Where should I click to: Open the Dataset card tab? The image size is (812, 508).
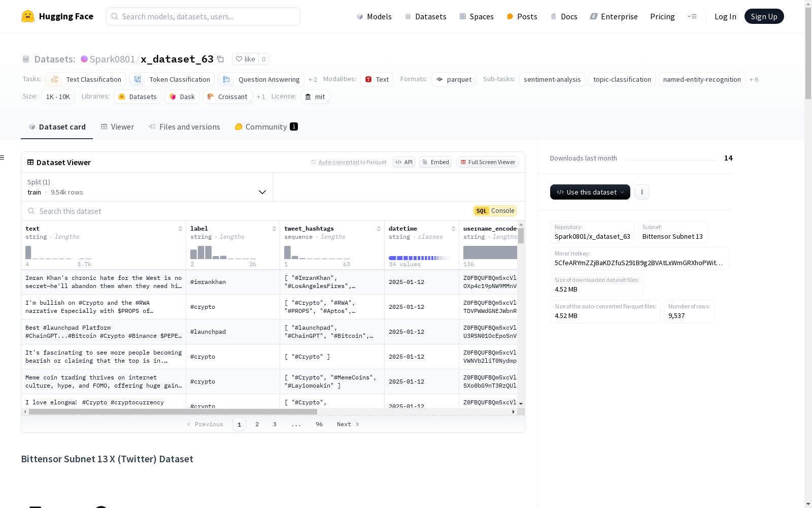[x=57, y=127]
